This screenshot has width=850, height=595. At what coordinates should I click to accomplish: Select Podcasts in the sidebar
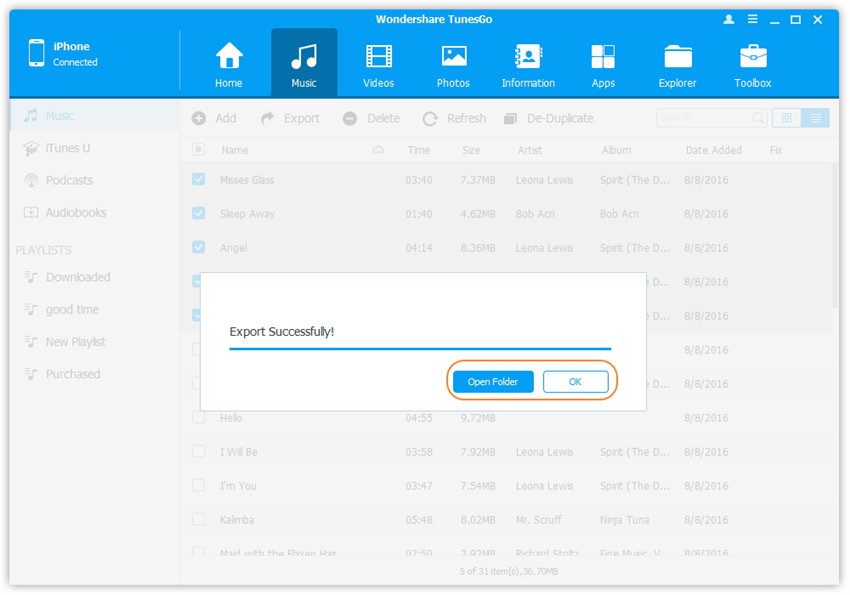pos(69,181)
